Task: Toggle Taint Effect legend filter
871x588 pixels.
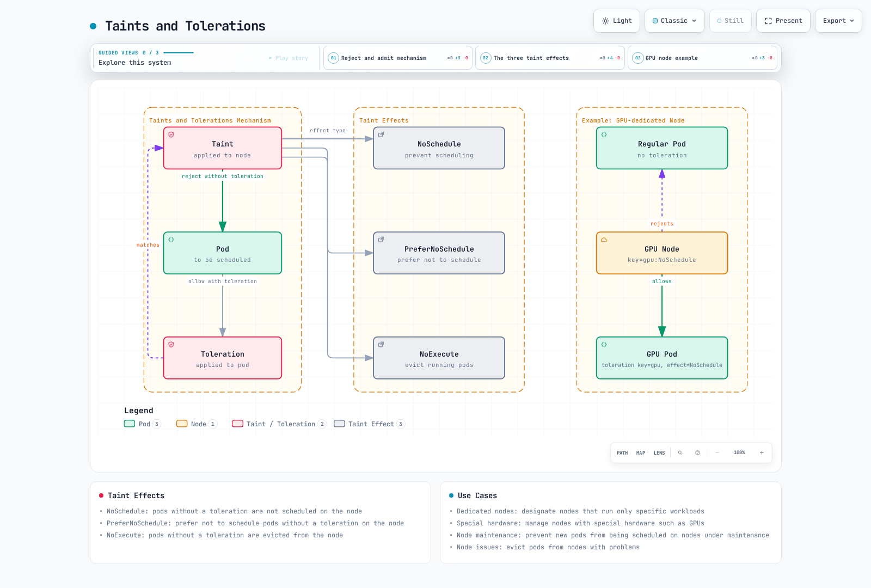Action: coord(369,424)
